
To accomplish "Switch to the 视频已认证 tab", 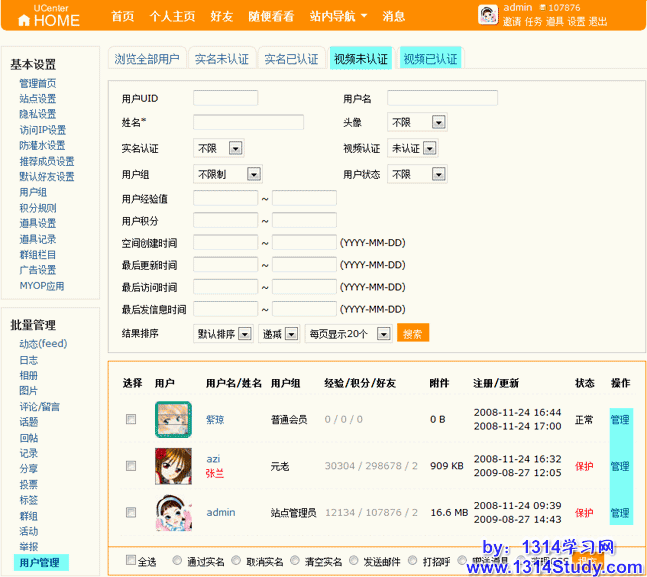I will click(430, 59).
